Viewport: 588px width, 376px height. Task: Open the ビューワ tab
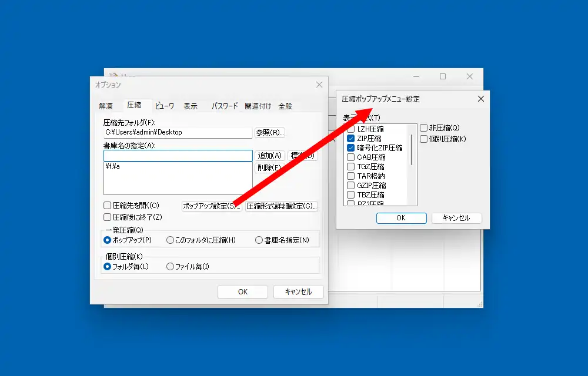point(165,106)
